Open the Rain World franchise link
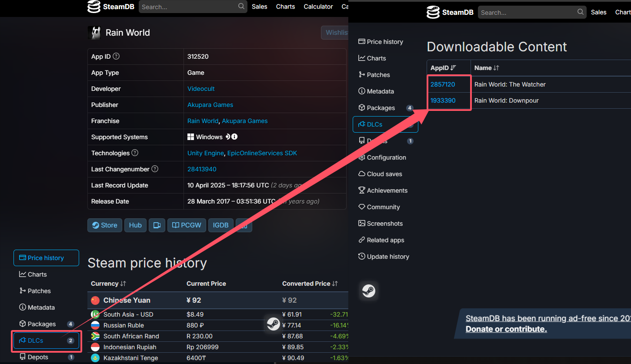631x364 pixels. point(203,121)
